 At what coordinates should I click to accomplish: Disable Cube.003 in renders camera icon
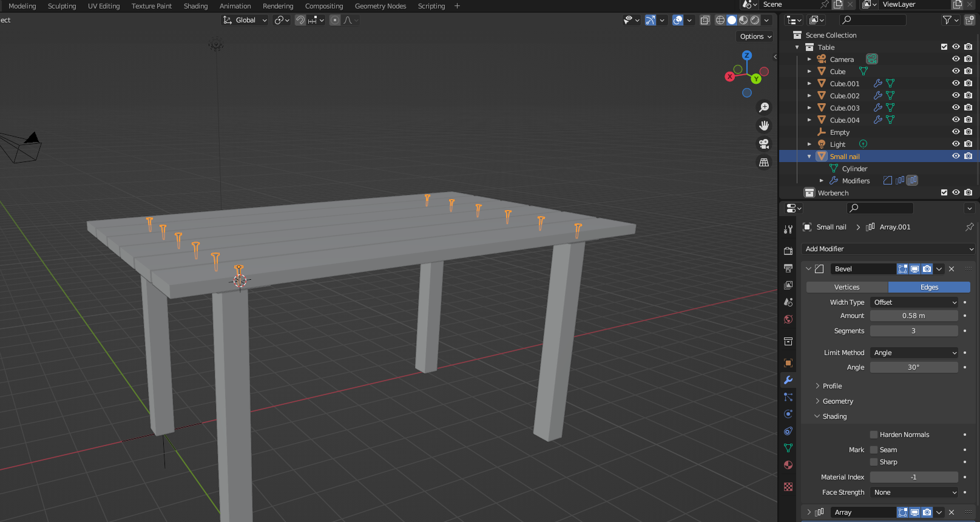[x=968, y=107]
